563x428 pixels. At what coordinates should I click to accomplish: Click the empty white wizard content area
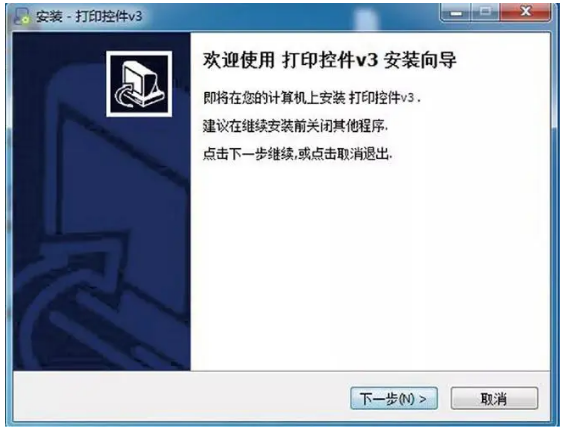point(370,266)
